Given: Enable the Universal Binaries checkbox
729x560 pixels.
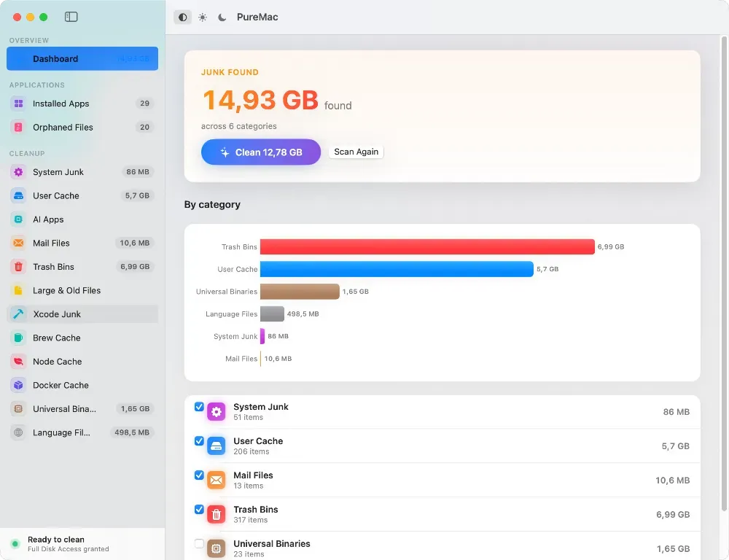Looking at the screenshot, I should pyautogui.click(x=199, y=543).
